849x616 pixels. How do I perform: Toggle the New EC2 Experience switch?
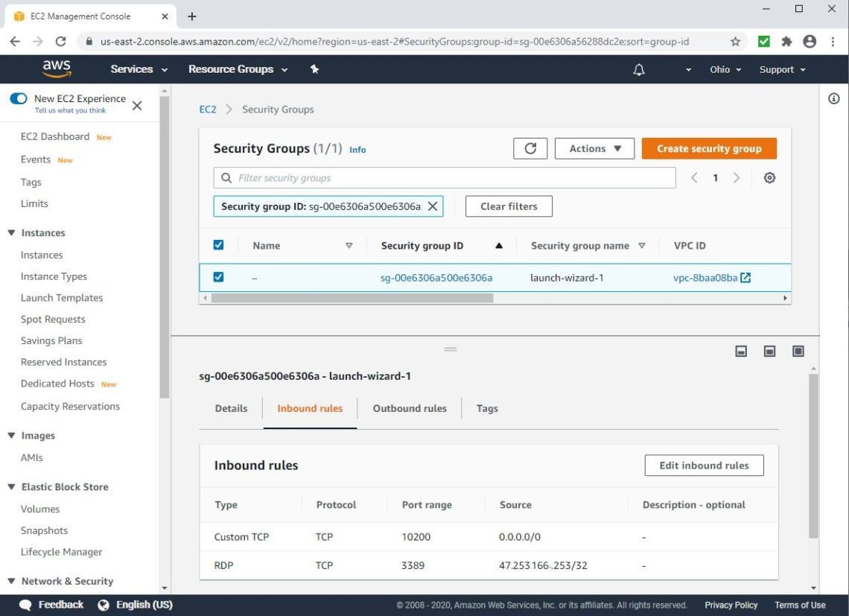pyautogui.click(x=19, y=98)
